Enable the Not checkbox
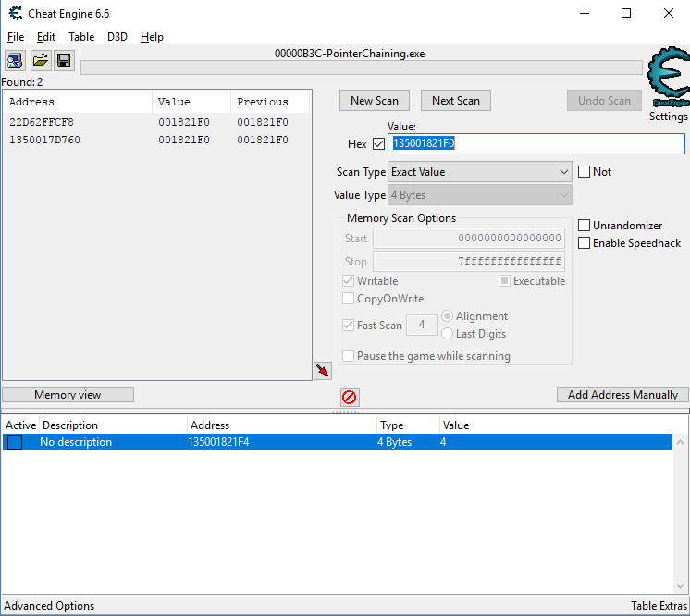The image size is (690, 616). click(584, 172)
